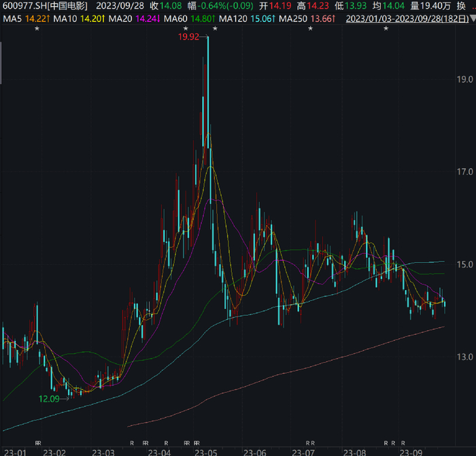
Task: Click the star marker below the date range
Action: pos(386,29)
